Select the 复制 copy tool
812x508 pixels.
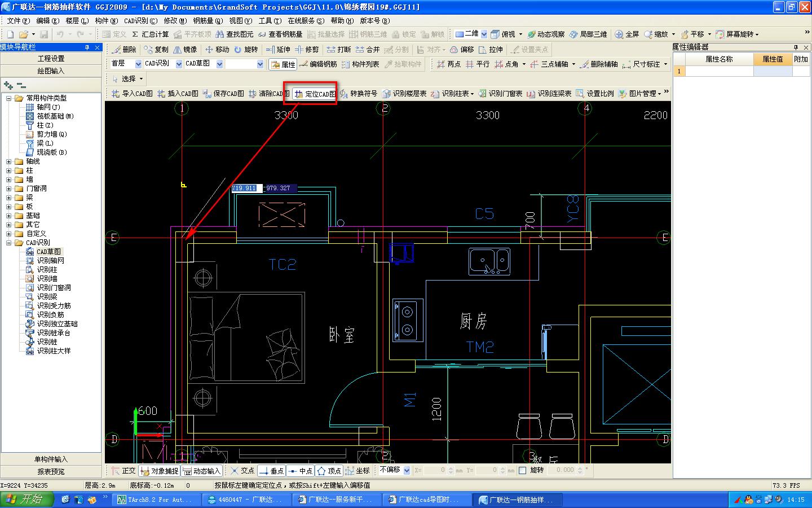pos(156,50)
